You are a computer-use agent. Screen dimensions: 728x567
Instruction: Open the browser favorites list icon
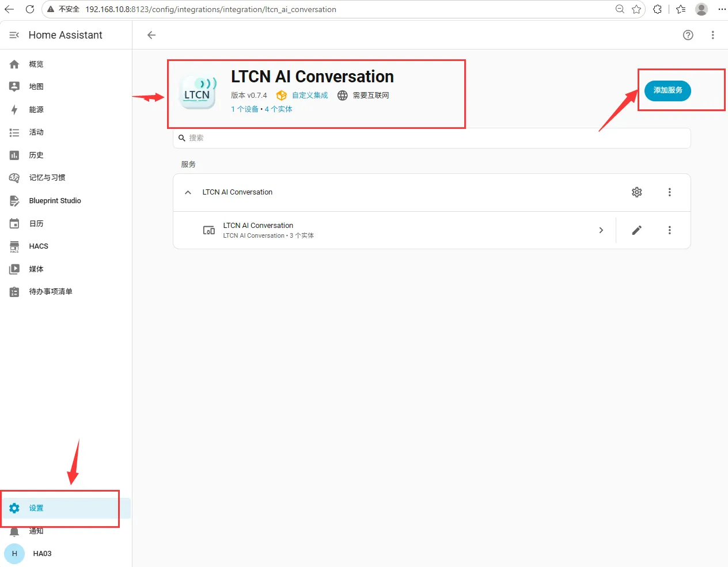[x=681, y=9]
